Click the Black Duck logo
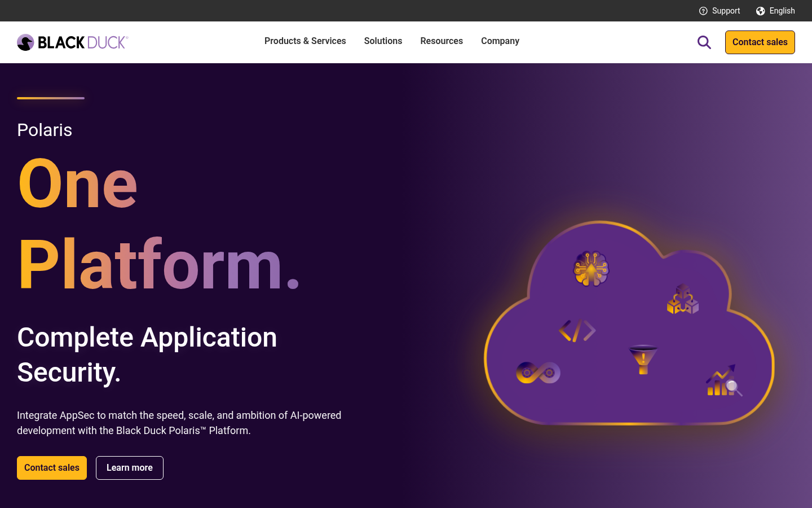 click(73, 42)
